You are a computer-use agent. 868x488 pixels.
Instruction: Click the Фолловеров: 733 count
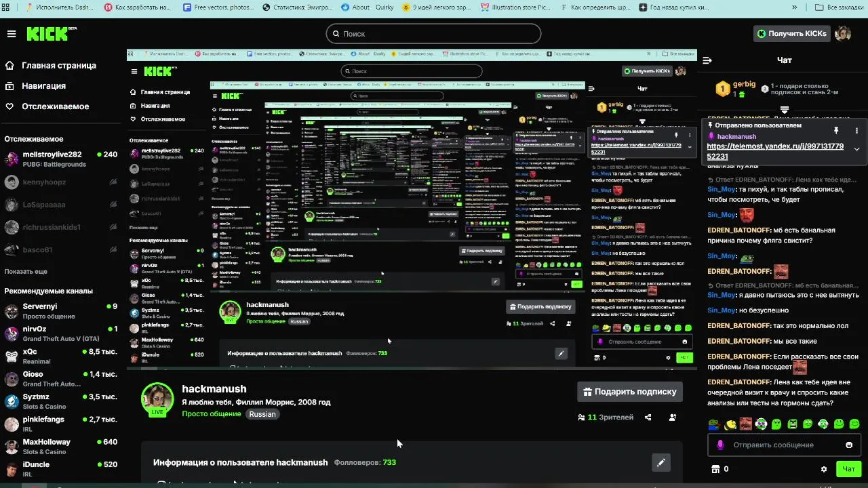(365, 462)
